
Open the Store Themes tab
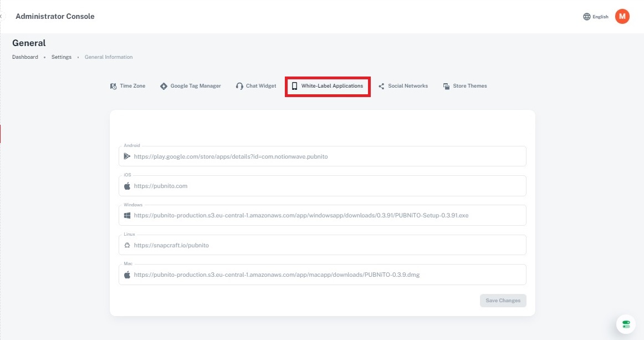(465, 86)
